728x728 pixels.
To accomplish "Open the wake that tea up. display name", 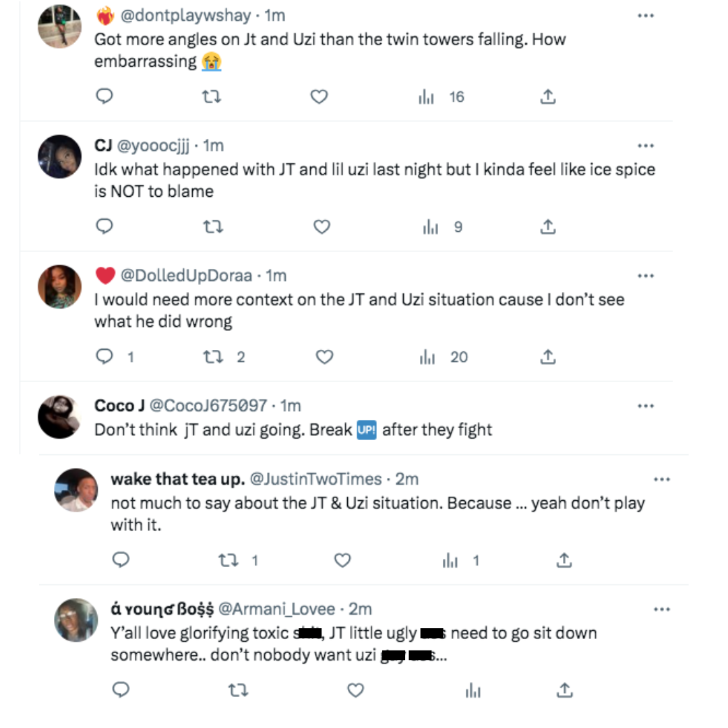I will [x=177, y=479].
